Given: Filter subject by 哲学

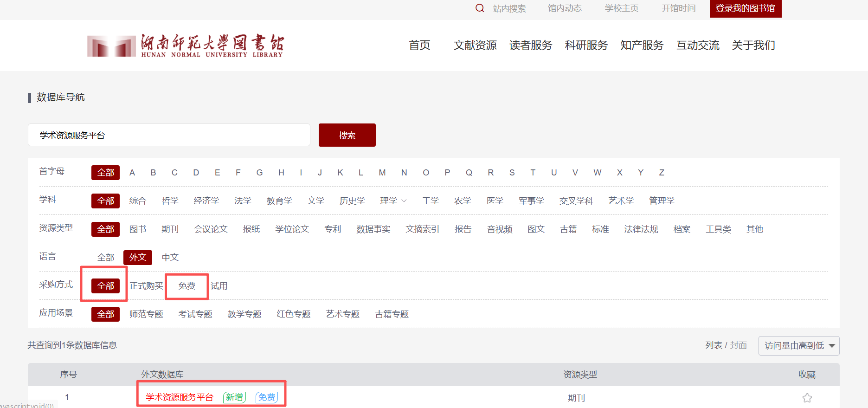Looking at the screenshot, I should [170, 201].
